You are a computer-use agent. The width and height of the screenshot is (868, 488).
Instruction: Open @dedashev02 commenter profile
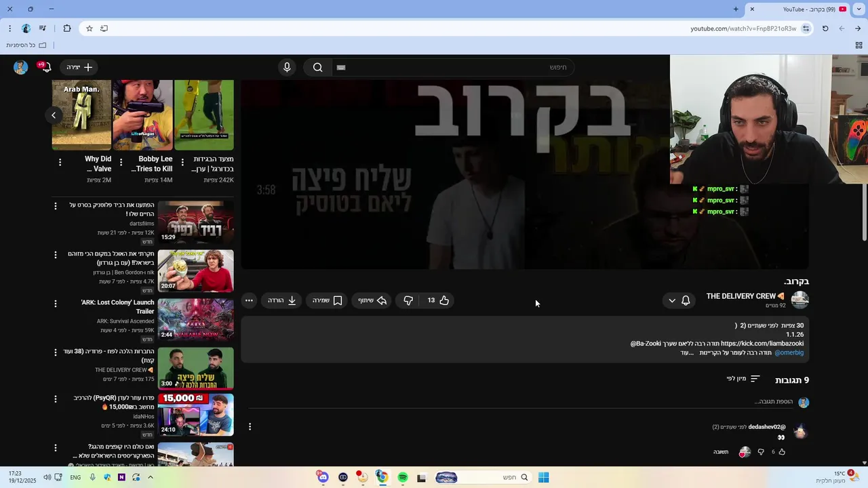pyautogui.click(x=767, y=427)
